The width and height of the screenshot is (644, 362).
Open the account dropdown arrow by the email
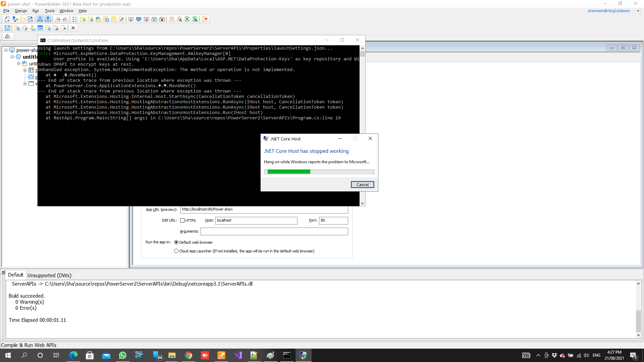click(x=638, y=11)
